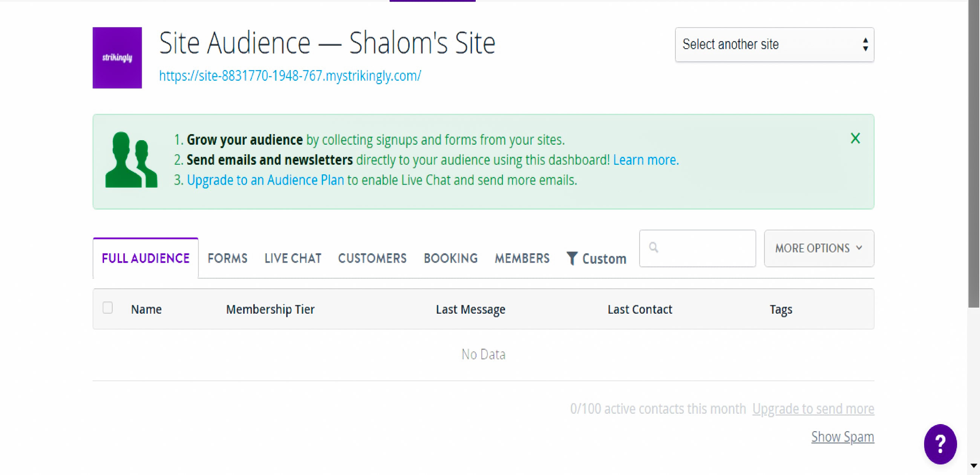Screen dimensions: 980x475
Task: Expand the MORE OPTIONS menu
Action: (x=819, y=248)
